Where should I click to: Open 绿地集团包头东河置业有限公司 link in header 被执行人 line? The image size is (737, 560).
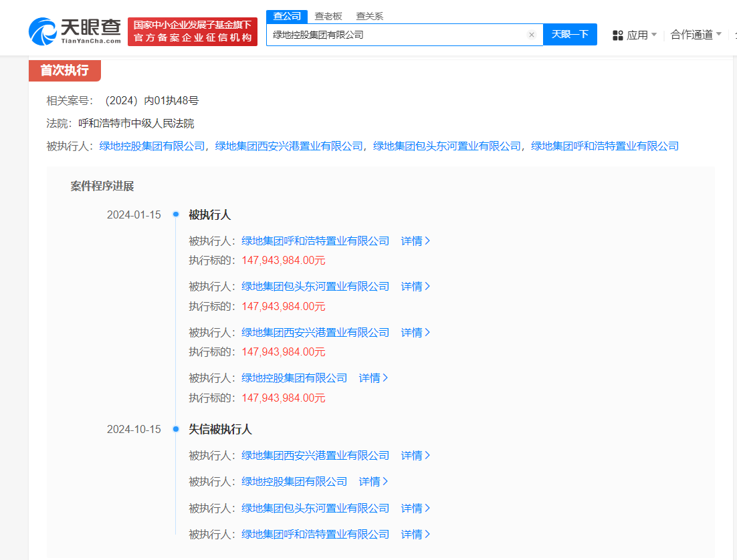click(x=447, y=146)
